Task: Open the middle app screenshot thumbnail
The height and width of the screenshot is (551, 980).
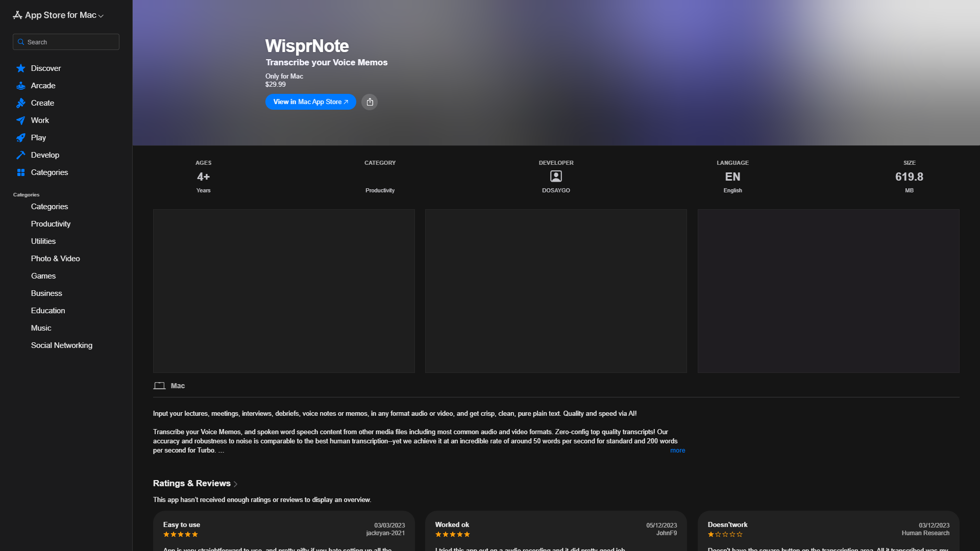Action: point(556,291)
